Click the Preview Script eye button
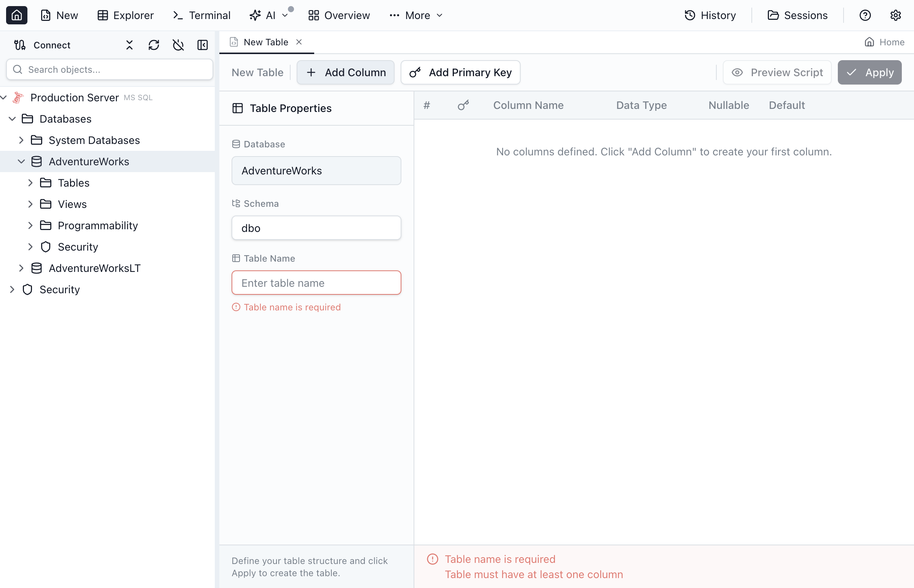Screen dimensions: 914x588 coord(777,72)
